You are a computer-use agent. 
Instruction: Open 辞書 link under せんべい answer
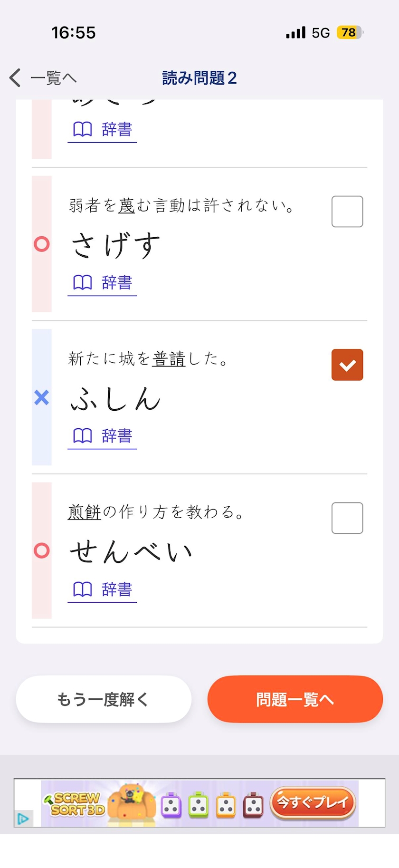pos(116,589)
